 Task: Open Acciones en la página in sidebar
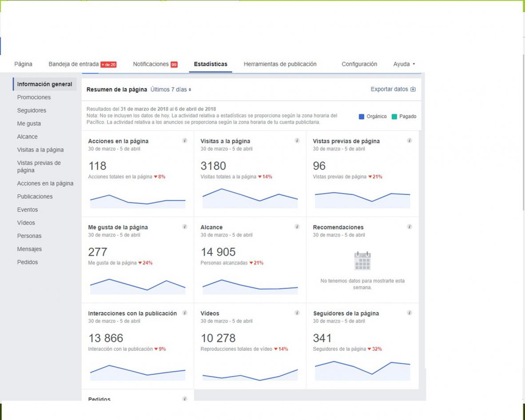[x=45, y=183]
